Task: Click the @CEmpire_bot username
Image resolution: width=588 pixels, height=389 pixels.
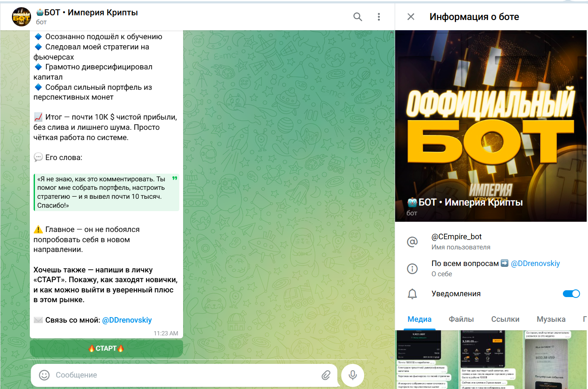Action: pyautogui.click(x=456, y=237)
